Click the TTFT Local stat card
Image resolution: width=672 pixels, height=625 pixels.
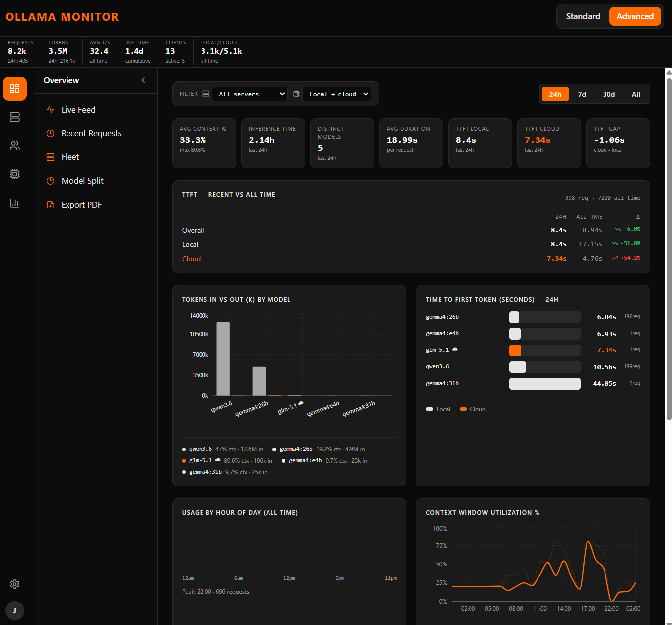(480, 143)
